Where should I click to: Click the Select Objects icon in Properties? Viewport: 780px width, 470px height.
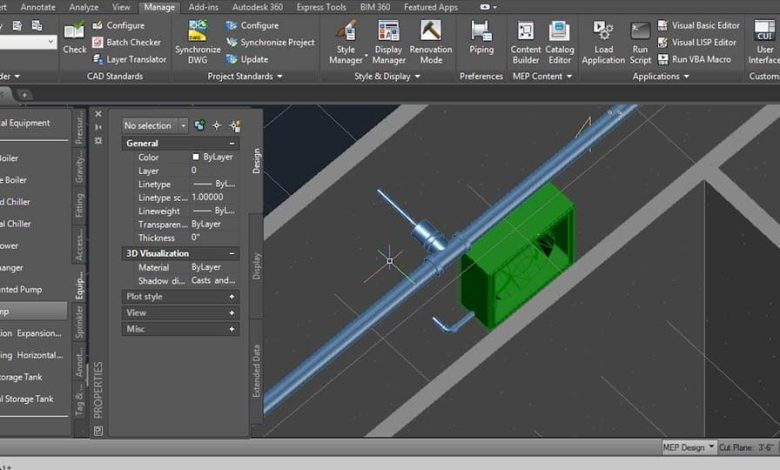(x=216, y=125)
